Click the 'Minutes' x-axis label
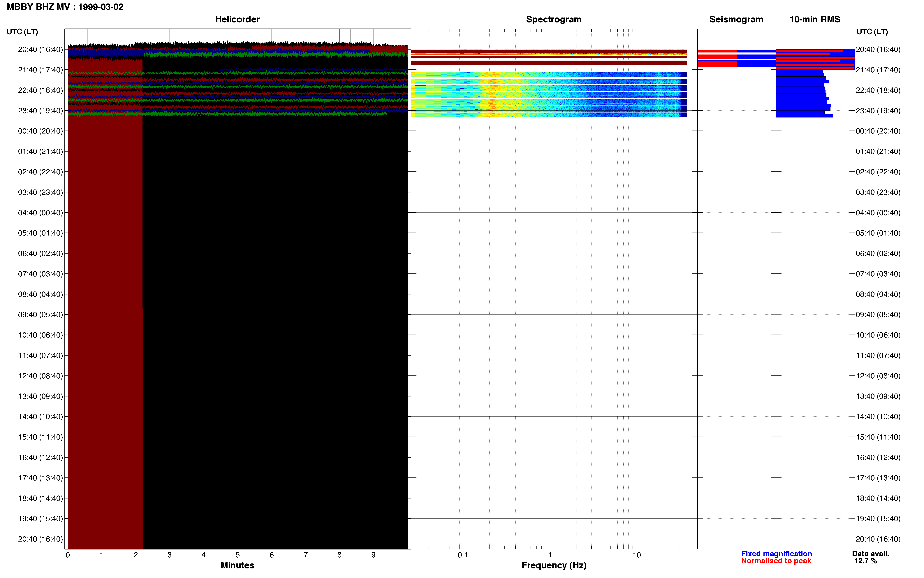Viewport: 924px width, 578px height. [x=237, y=565]
